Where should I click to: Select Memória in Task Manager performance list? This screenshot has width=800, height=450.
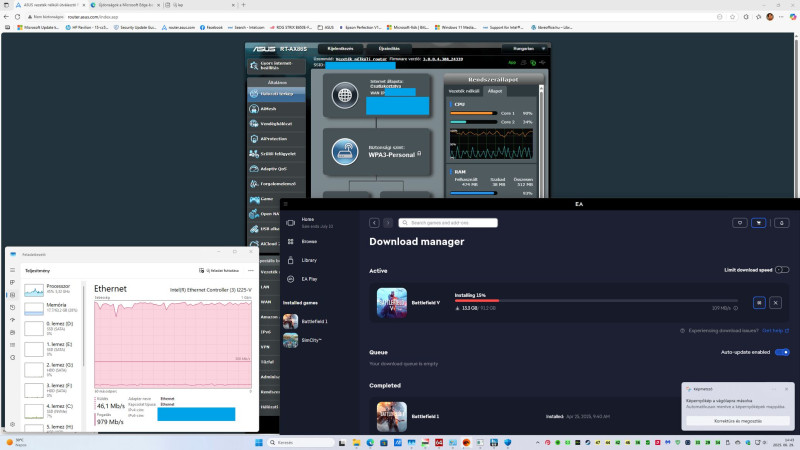coord(51,307)
